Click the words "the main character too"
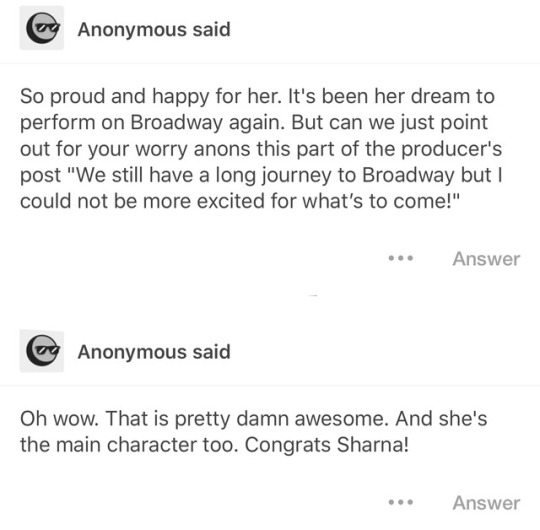540x530 pixels. click(x=129, y=445)
